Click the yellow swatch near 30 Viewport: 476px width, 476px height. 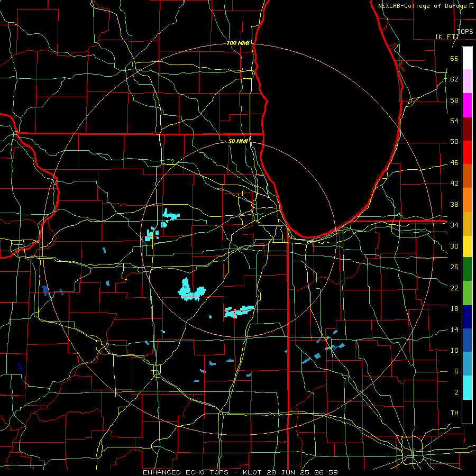pos(467,246)
